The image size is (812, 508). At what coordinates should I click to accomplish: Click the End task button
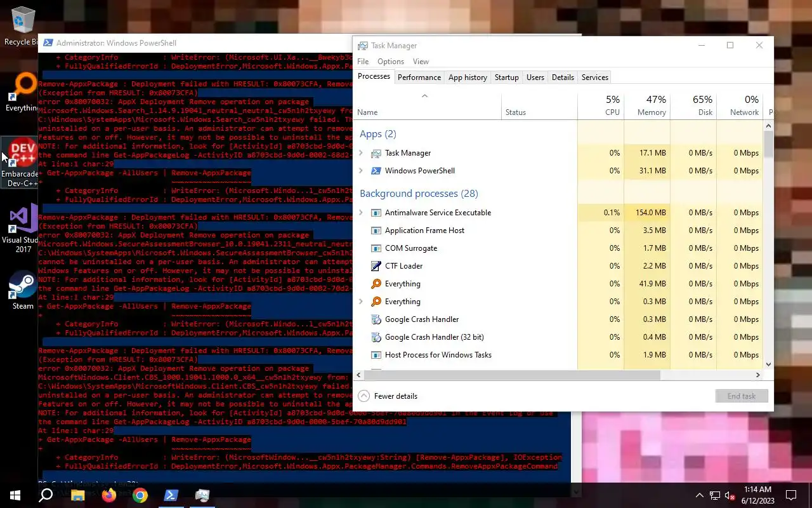(x=742, y=396)
